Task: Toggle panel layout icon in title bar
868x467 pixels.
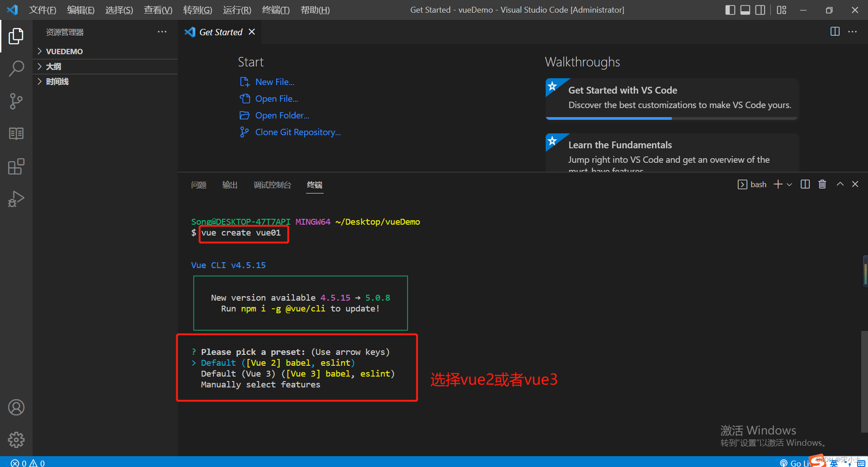Action: coord(745,9)
